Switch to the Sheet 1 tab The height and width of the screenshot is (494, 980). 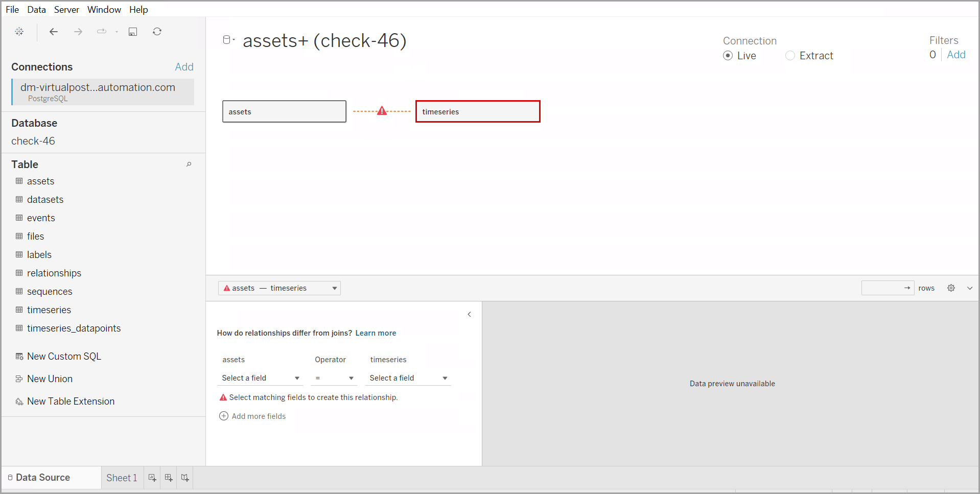[x=122, y=478]
